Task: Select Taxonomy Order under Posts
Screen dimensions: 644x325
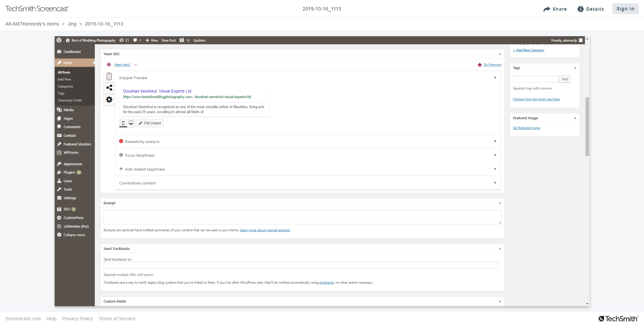Action: tap(70, 100)
